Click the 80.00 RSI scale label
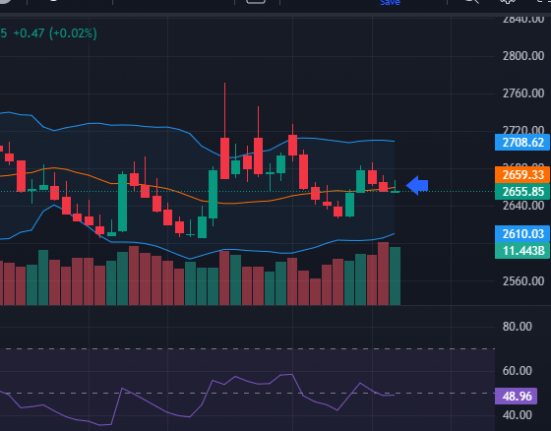This screenshot has width=551, height=431. (517, 327)
